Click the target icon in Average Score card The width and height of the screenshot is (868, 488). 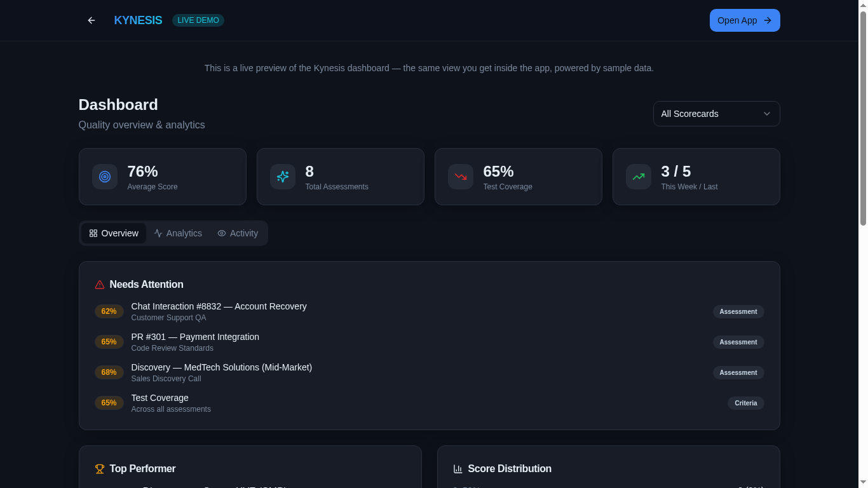105,177
